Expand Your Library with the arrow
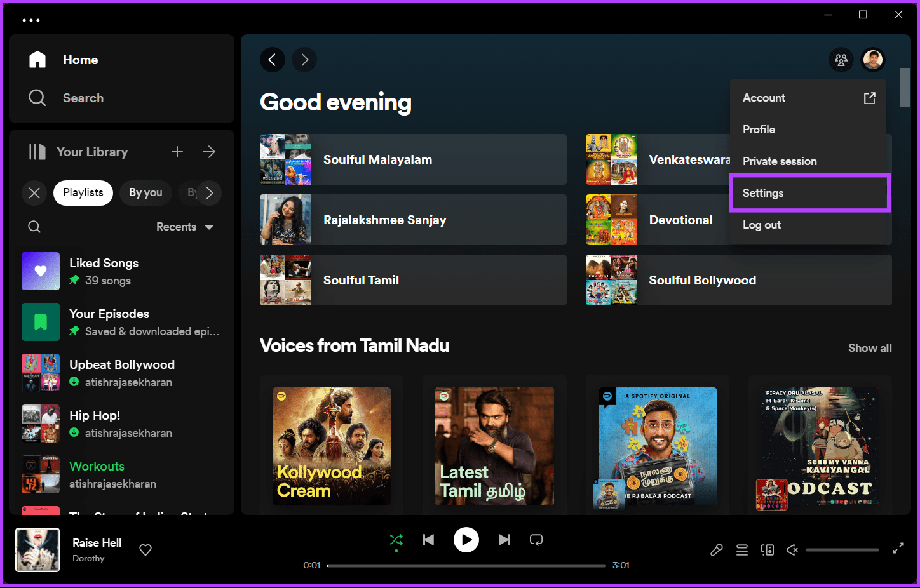 point(209,152)
